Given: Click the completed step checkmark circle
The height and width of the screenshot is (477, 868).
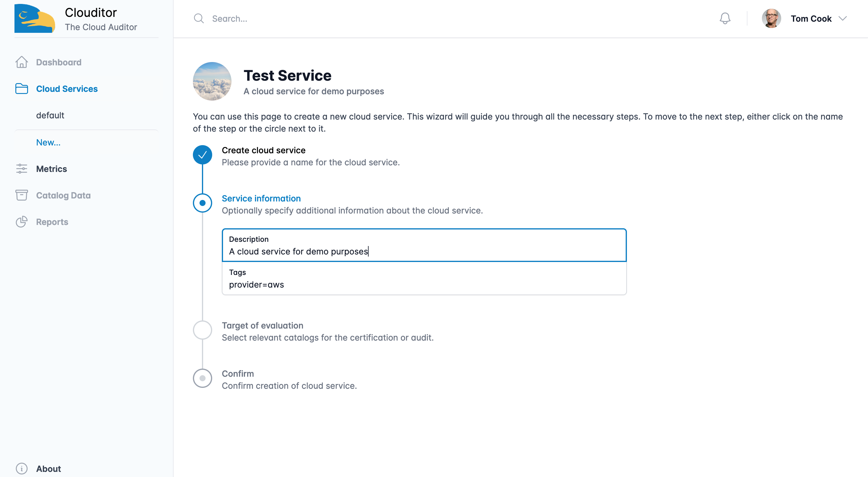Looking at the screenshot, I should click(x=203, y=155).
